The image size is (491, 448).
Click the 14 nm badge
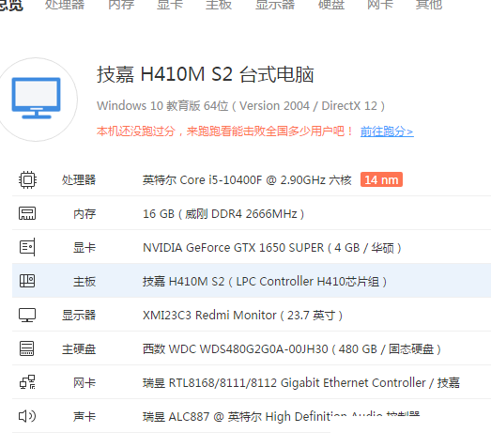(x=381, y=179)
